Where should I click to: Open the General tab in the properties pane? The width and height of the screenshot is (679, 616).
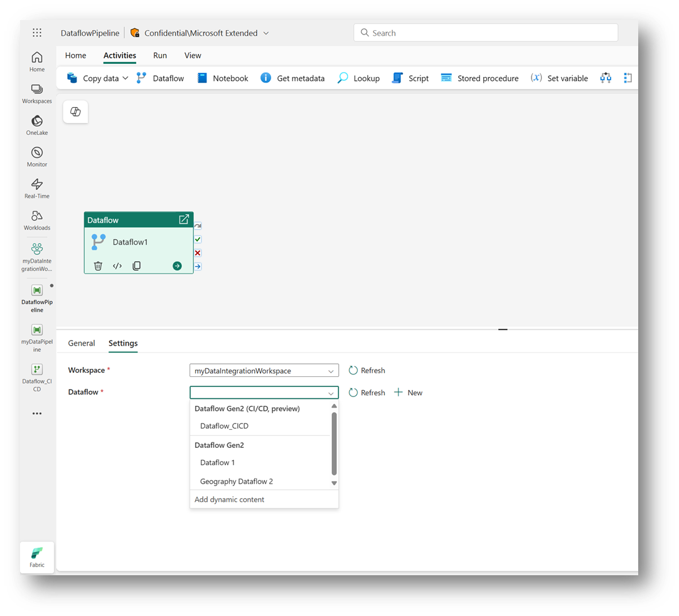tap(82, 343)
